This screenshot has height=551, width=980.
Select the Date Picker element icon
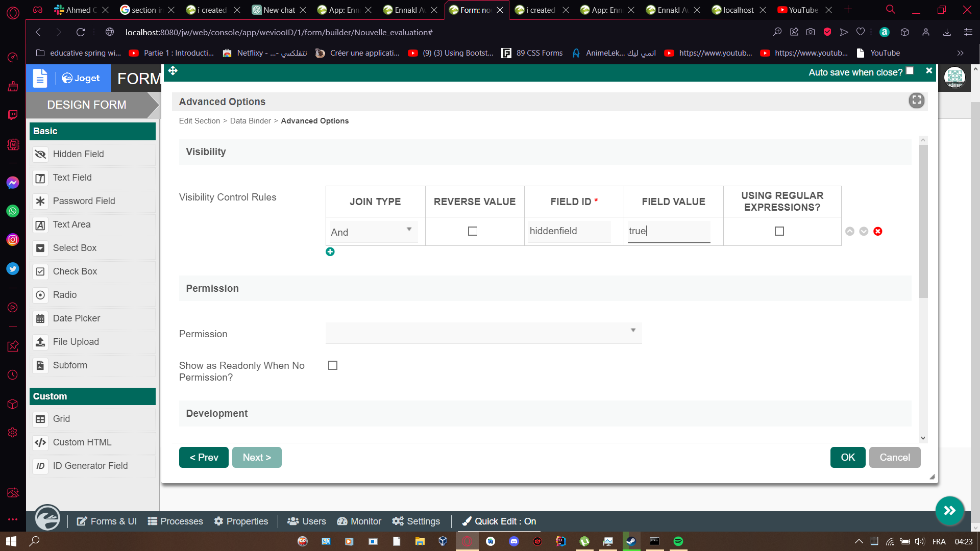click(40, 318)
